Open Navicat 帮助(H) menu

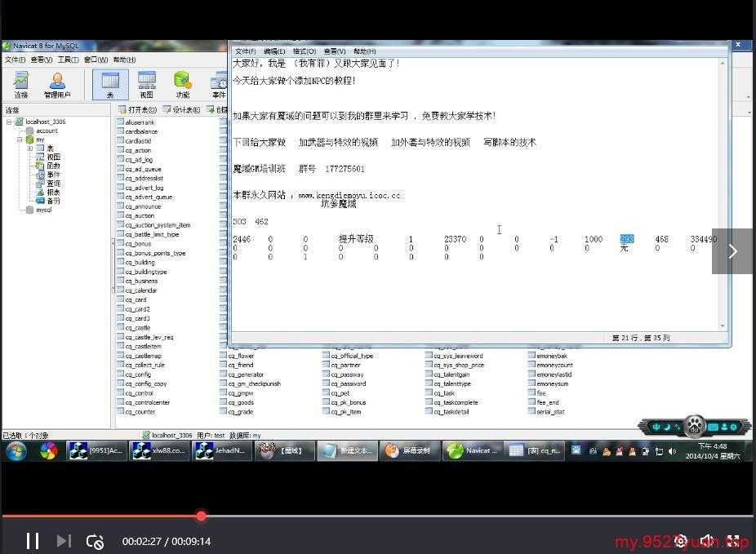pyautogui.click(x=124, y=60)
